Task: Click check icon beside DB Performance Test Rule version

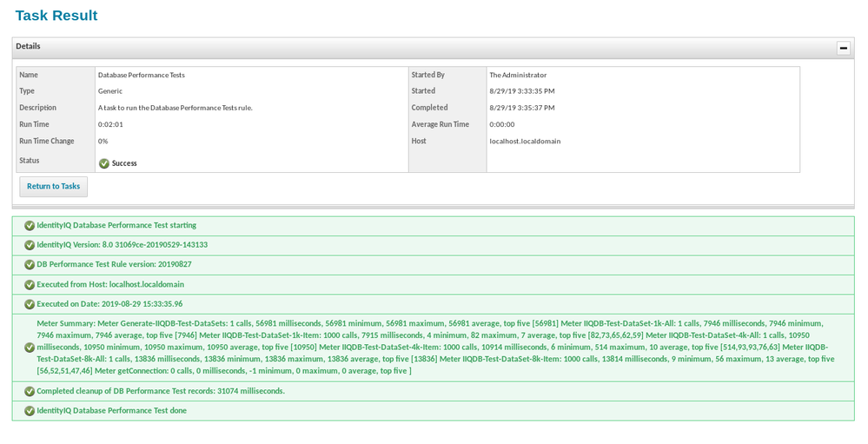Action: (30, 265)
